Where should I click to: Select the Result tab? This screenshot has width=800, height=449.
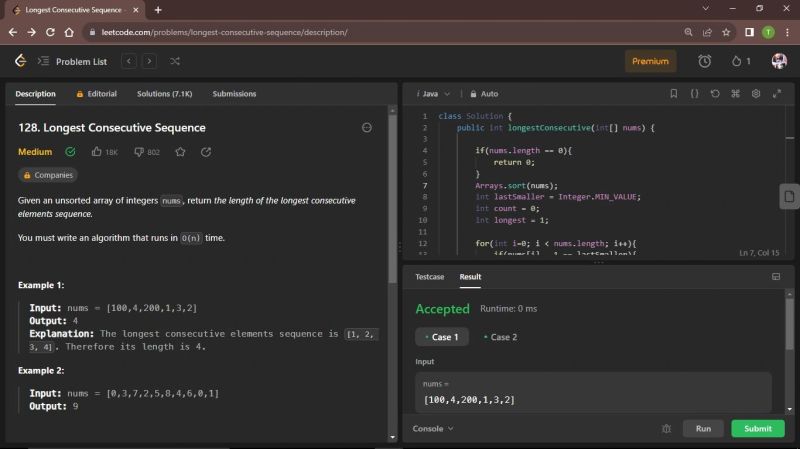470,277
